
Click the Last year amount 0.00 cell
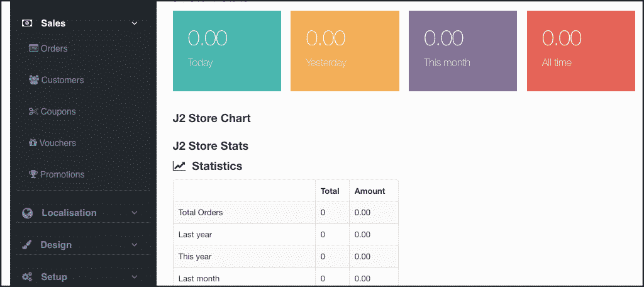pos(374,235)
